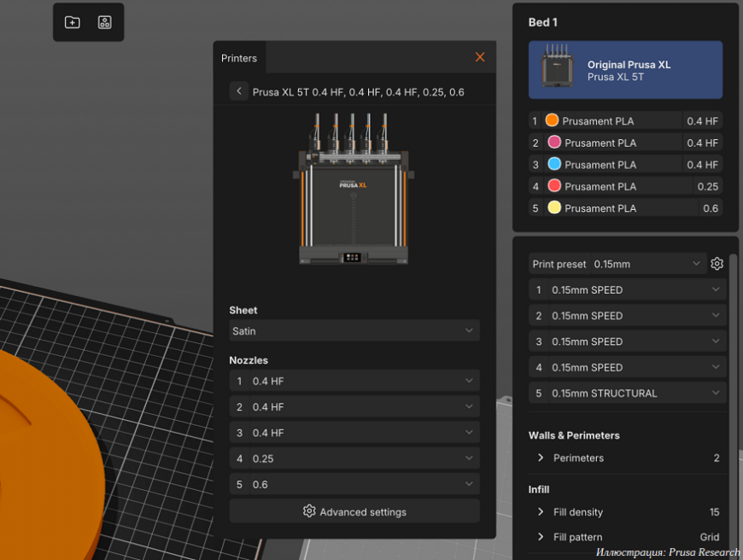Close the Printers dialog with the orange X
This screenshot has height=560, width=743.
pyautogui.click(x=480, y=57)
